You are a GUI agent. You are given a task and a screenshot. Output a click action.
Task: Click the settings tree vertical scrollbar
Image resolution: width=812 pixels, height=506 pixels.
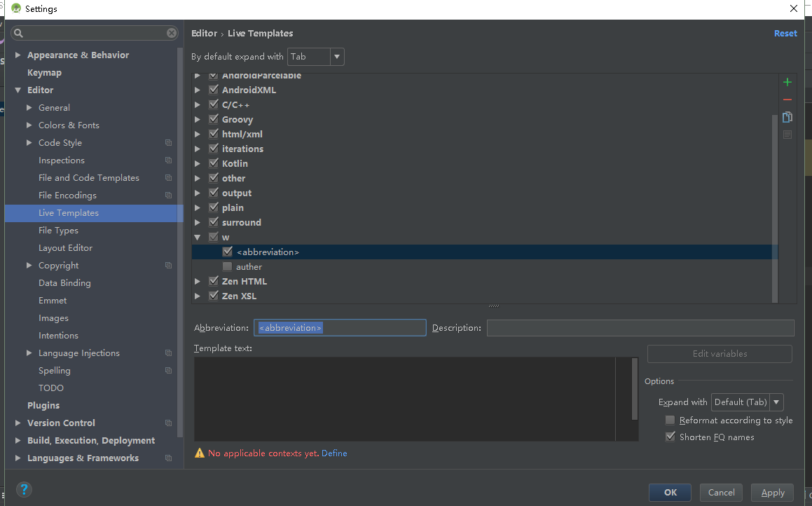coord(179,242)
